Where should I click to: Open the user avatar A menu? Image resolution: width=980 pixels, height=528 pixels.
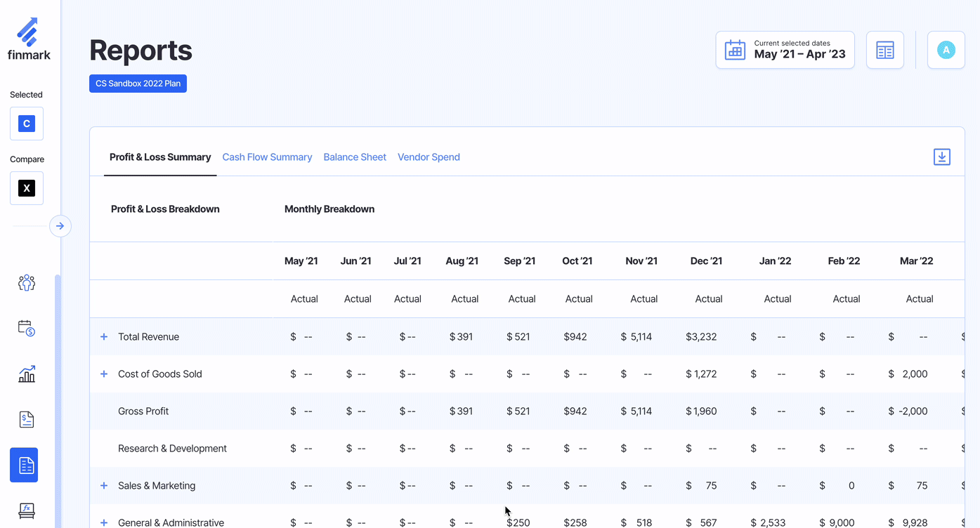click(x=946, y=51)
